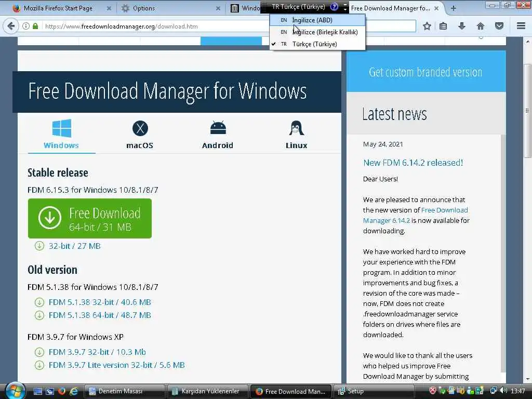The width and height of the screenshot is (532, 399).
Task: Open the Windows Start orb
Action: pos(14,391)
